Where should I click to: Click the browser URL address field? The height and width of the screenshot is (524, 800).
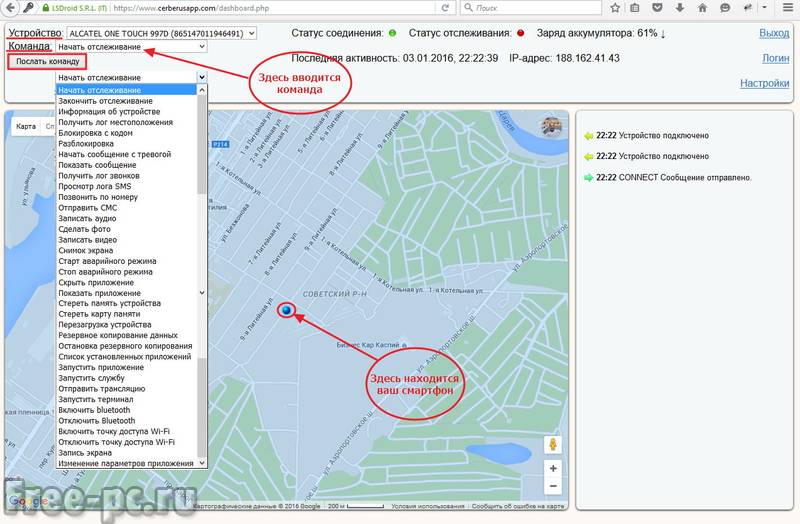pyautogui.click(x=273, y=8)
